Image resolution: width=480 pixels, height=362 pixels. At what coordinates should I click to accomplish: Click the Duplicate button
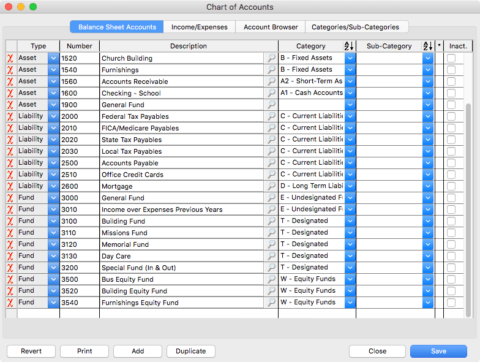tap(191, 351)
